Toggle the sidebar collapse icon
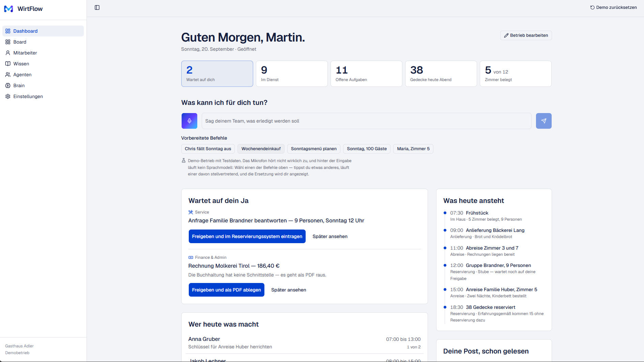 click(x=97, y=7)
